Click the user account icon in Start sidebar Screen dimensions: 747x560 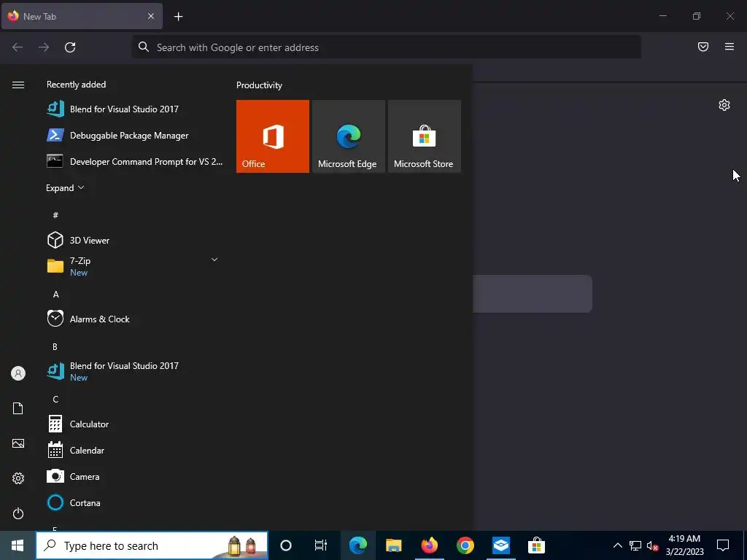[x=18, y=373]
